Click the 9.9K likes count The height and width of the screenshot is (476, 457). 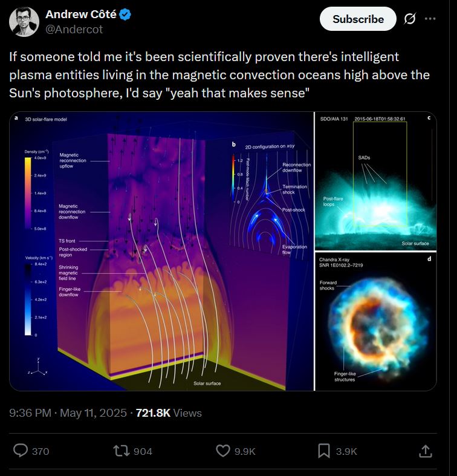point(245,451)
